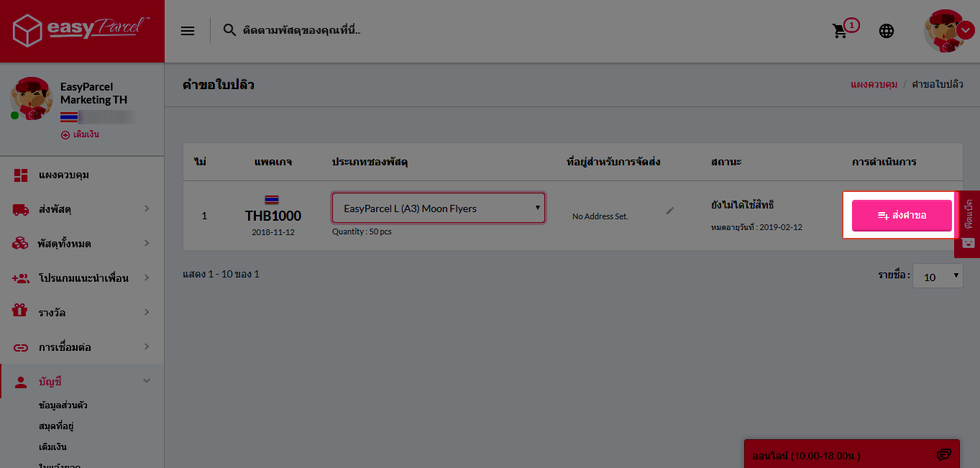Expand โปรแกรมแนะนำเพื่อน using its chevron
The width and height of the screenshot is (980, 468).
[147, 277]
